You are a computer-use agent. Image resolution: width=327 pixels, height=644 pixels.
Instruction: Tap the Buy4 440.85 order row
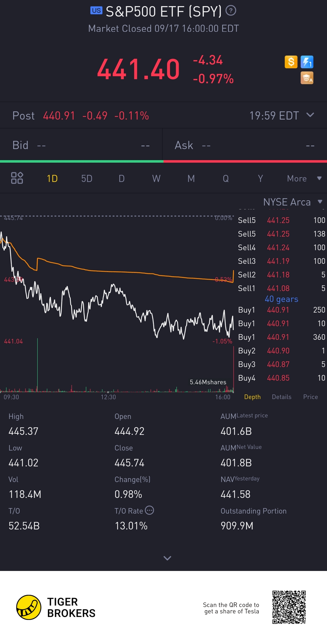point(281,378)
